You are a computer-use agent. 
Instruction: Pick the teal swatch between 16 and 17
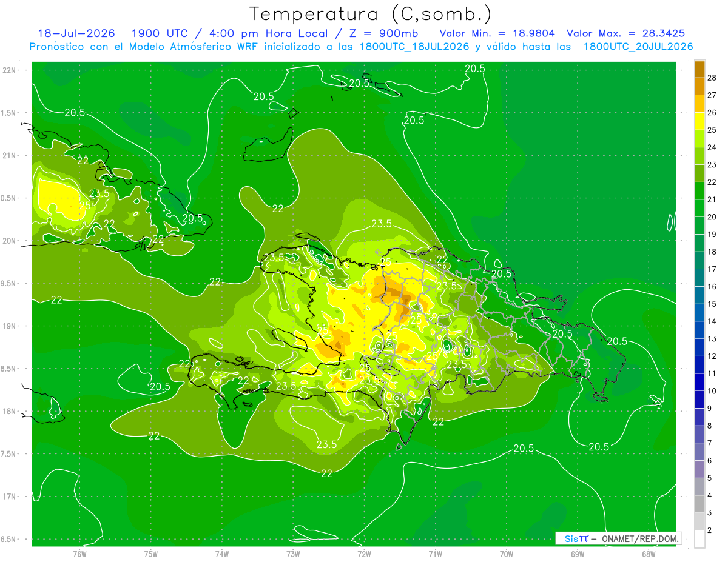coord(699,278)
